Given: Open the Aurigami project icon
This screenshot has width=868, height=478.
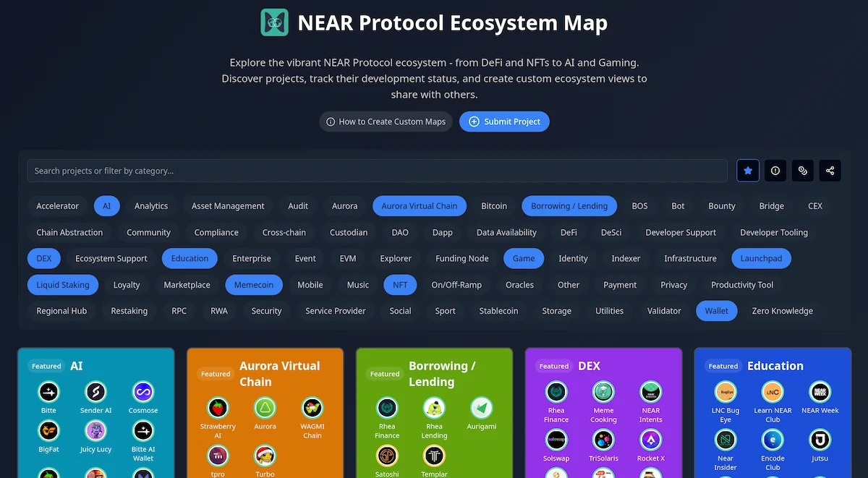Looking at the screenshot, I should 481,409.
